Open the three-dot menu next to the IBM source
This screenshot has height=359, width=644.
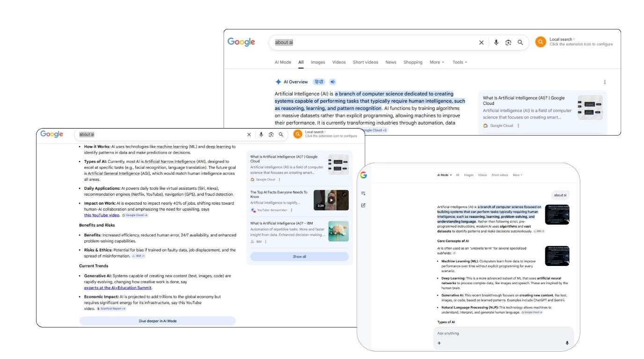(266, 242)
